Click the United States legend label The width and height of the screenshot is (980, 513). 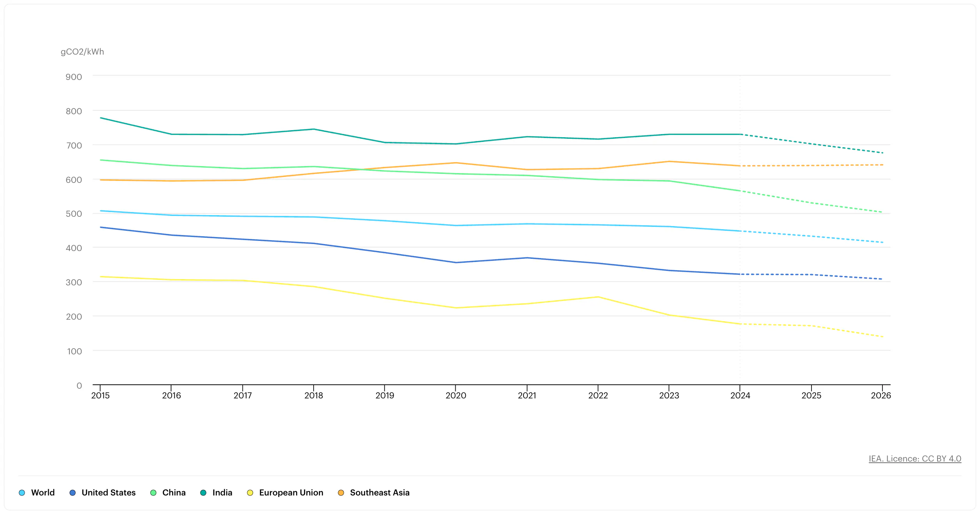tap(108, 493)
